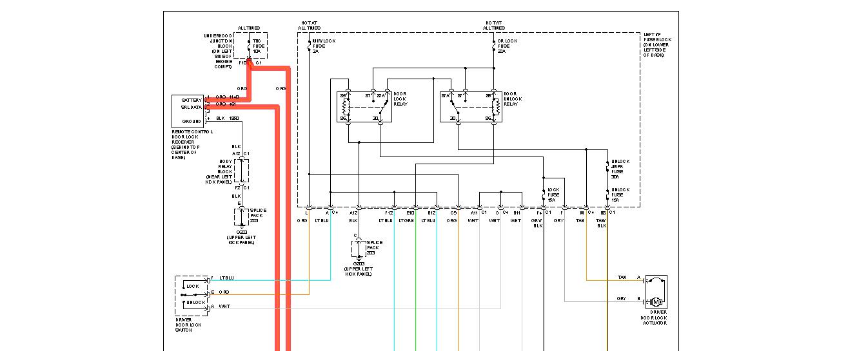This screenshot has width=868, height=351.
Task: Click the Door Lock Relay box
Action: [x=365, y=106]
